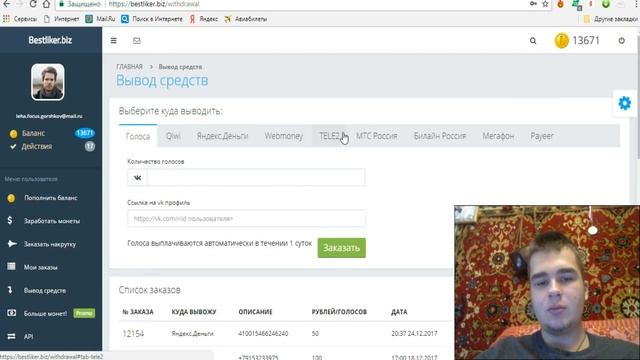The height and width of the screenshot is (360, 640).
Task: Select the Билайн Россия tab
Action: (440, 136)
